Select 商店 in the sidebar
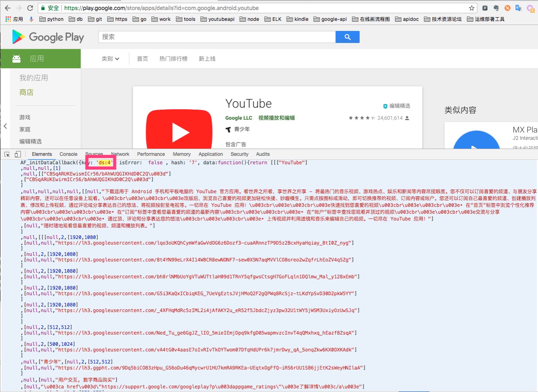Screen dimensions: 538x392 [26, 92]
